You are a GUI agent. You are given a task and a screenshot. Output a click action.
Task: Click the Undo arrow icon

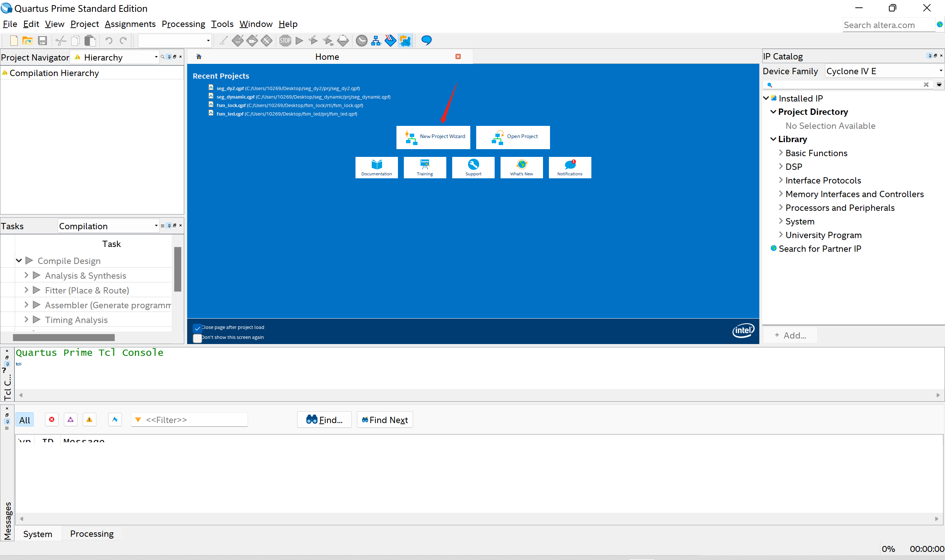(x=109, y=40)
